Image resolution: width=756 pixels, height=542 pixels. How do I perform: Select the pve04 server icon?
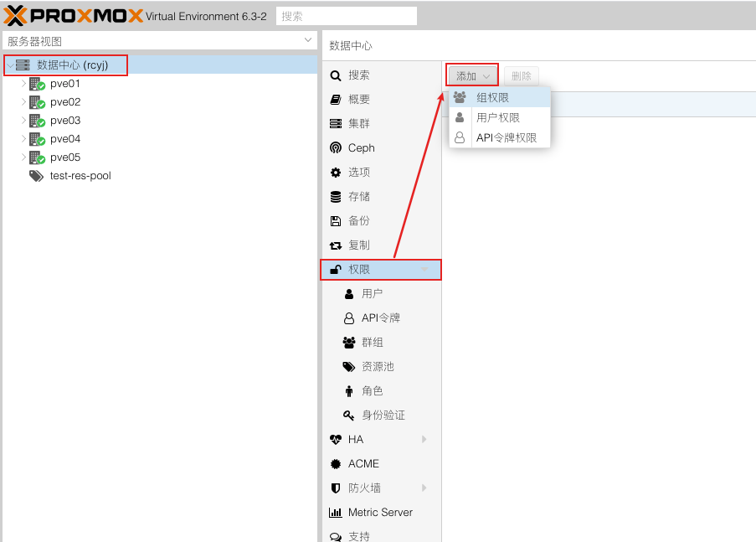click(37, 139)
